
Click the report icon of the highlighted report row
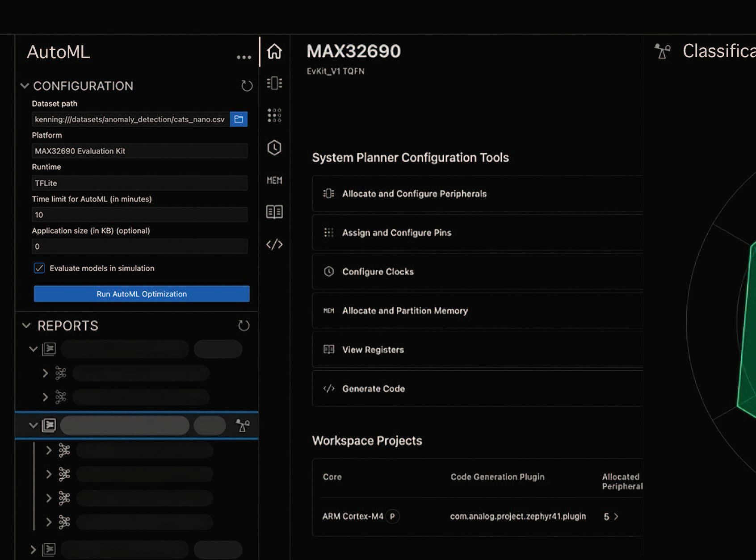click(49, 425)
